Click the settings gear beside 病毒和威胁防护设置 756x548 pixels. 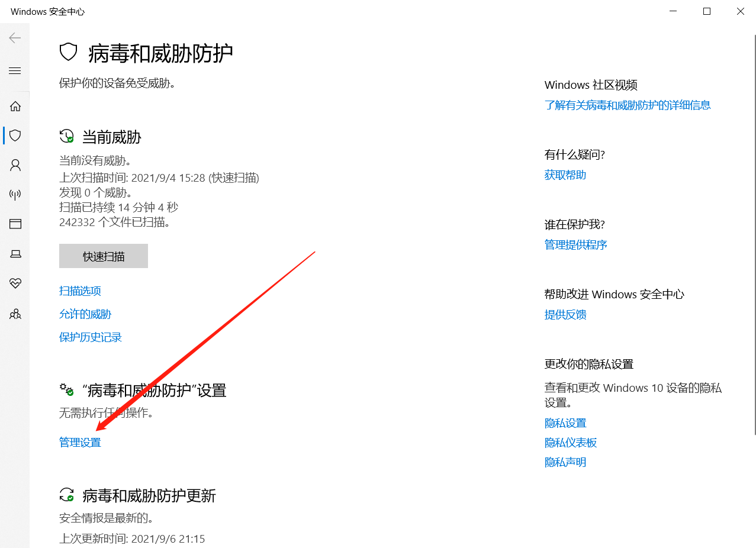66,389
